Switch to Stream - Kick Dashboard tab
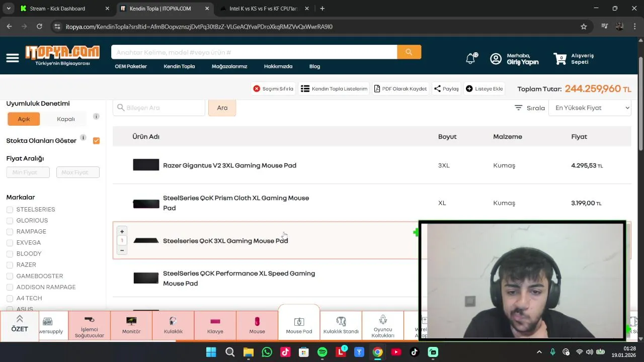The image size is (644, 362). [x=64, y=9]
